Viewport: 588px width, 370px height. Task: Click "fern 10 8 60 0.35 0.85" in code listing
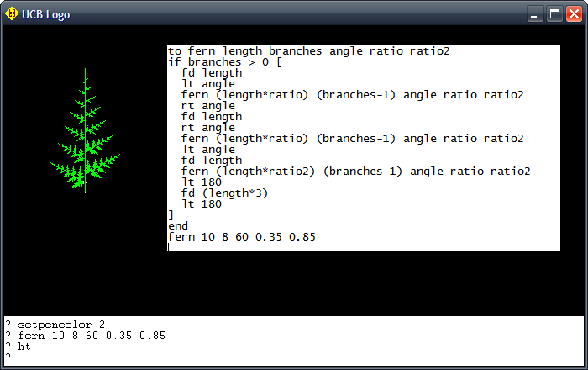coord(242,237)
